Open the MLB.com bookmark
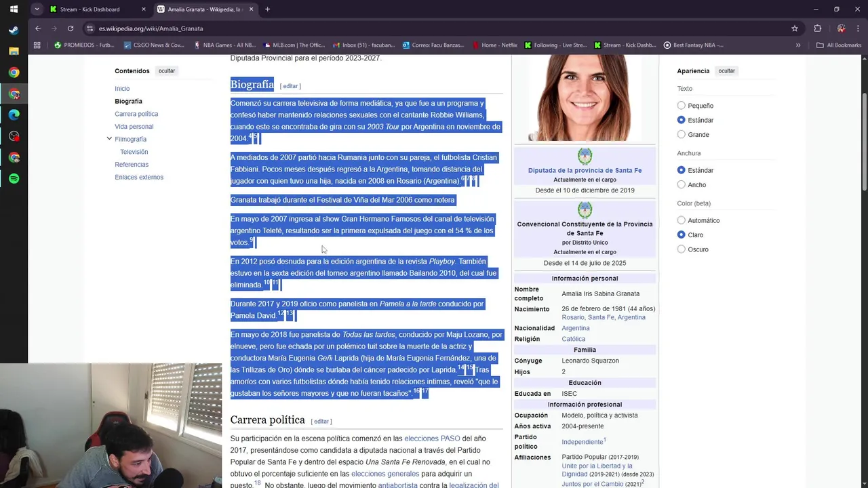This screenshot has width=868, height=488. click(x=294, y=45)
